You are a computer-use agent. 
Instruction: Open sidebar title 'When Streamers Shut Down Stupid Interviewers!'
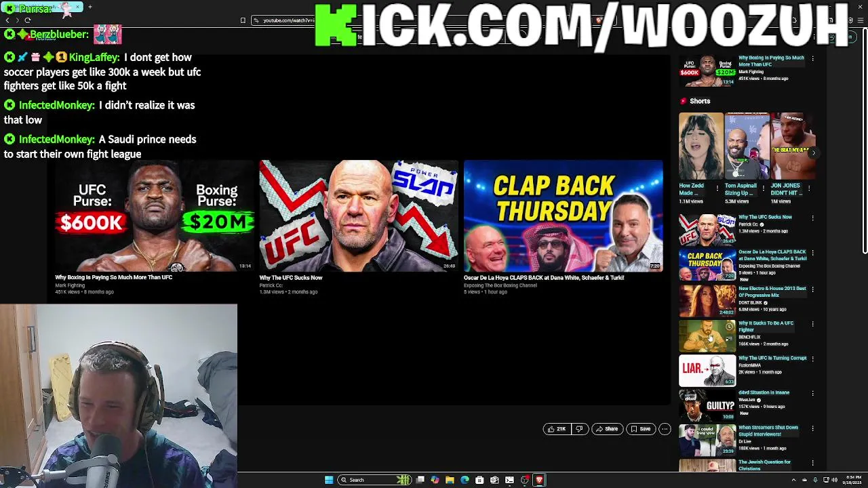click(x=768, y=430)
